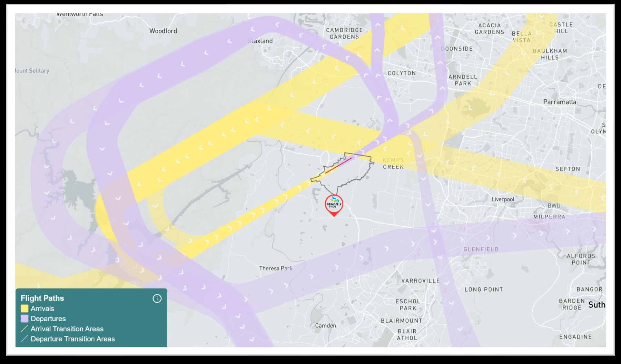Click the Varroville map label

420,281
